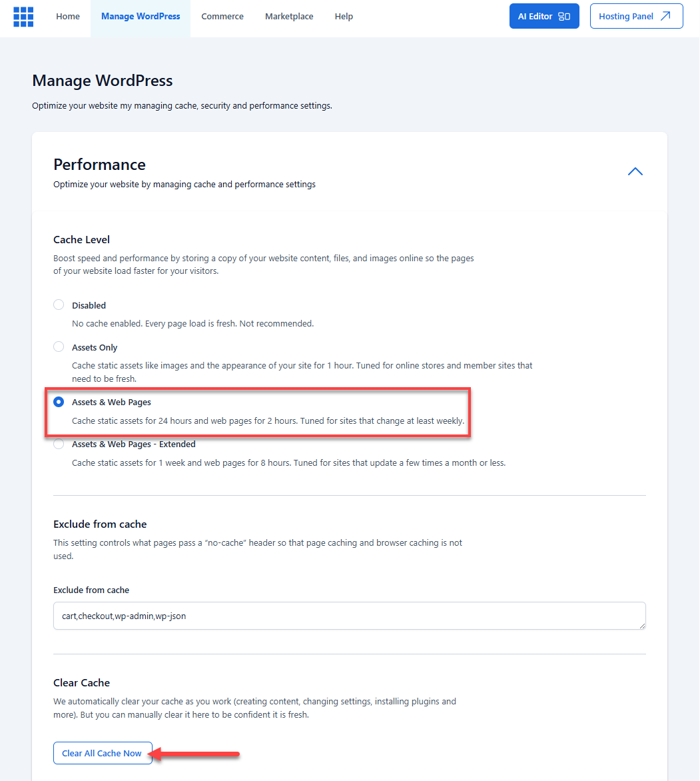
Task: Click the window icon inside AI Editor button
Action: [562, 15]
